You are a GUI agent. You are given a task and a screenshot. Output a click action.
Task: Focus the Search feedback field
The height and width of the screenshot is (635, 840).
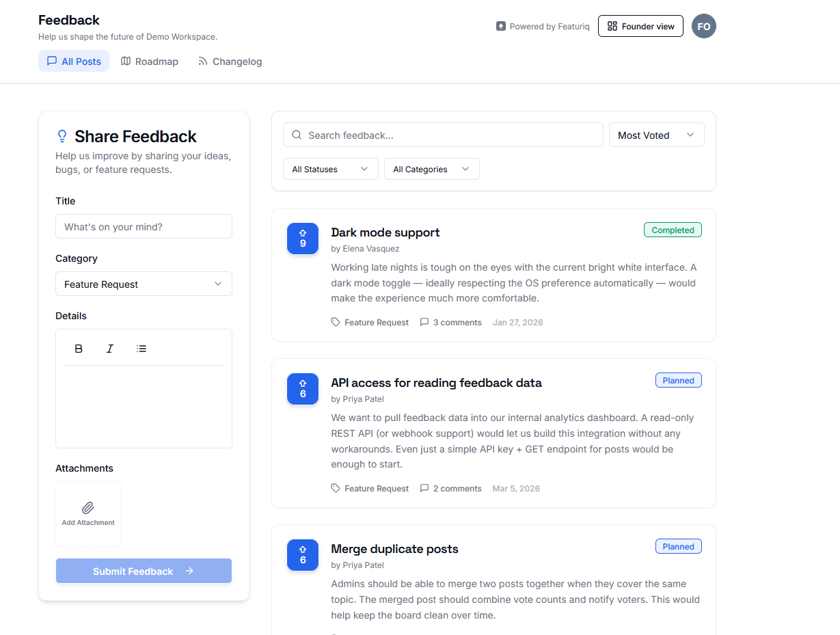(x=451, y=135)
